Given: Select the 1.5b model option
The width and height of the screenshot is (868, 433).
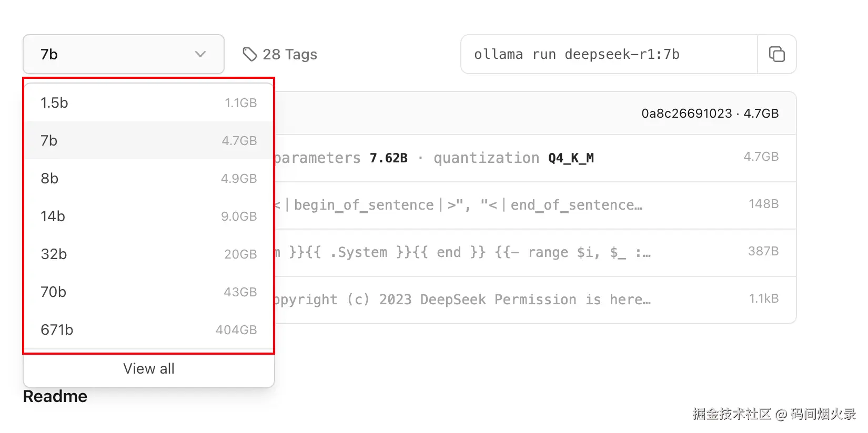Looking at the screenshot, I should pos(149,102).
